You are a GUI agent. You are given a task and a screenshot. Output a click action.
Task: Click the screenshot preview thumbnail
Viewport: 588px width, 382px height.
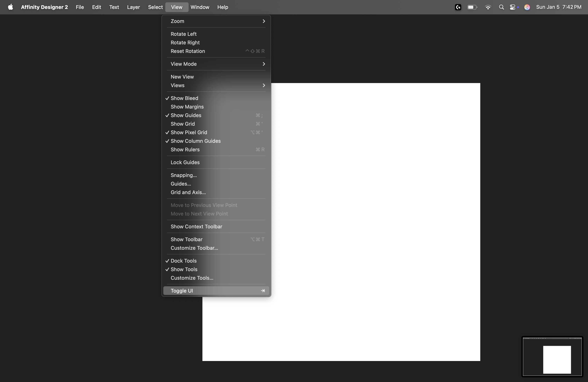click(552, 357)
